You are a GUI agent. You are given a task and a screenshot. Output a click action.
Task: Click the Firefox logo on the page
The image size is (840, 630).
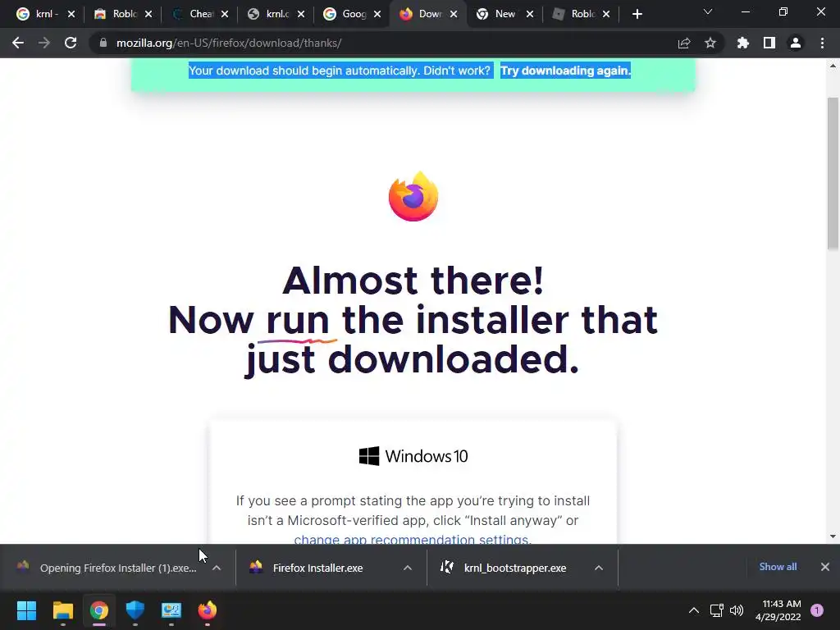(413, 197)
